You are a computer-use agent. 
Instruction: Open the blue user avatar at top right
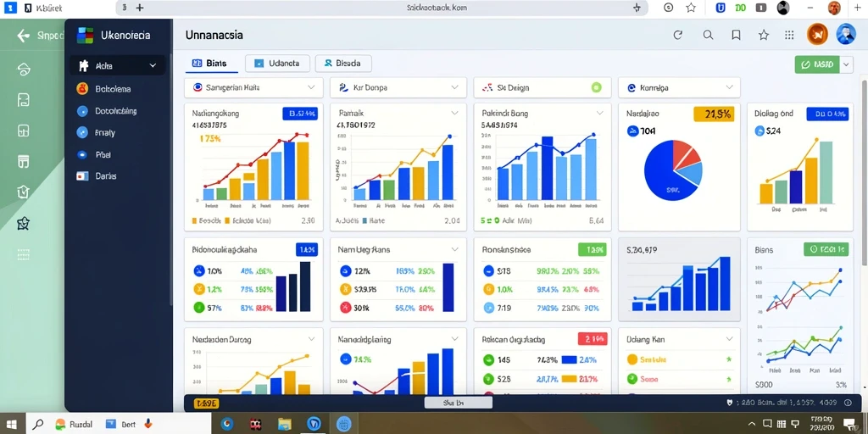click(846, 34)
